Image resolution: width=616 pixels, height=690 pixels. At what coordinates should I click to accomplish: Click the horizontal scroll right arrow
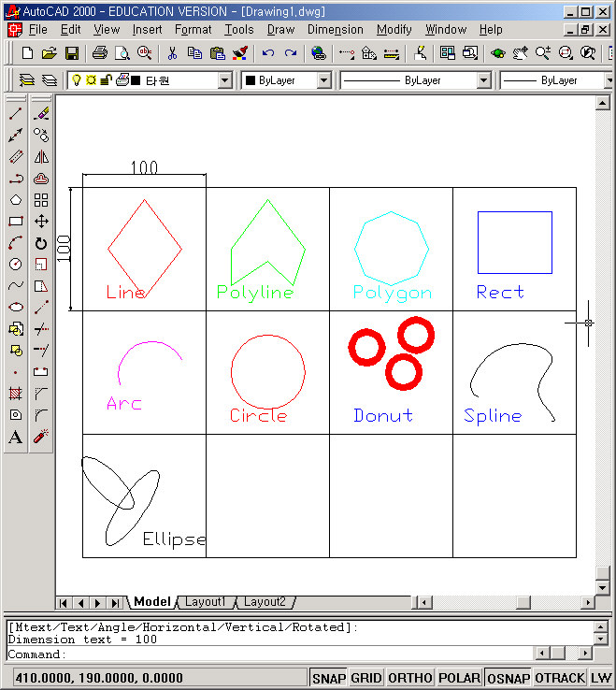pyautogui.click(x=588, y=602)
